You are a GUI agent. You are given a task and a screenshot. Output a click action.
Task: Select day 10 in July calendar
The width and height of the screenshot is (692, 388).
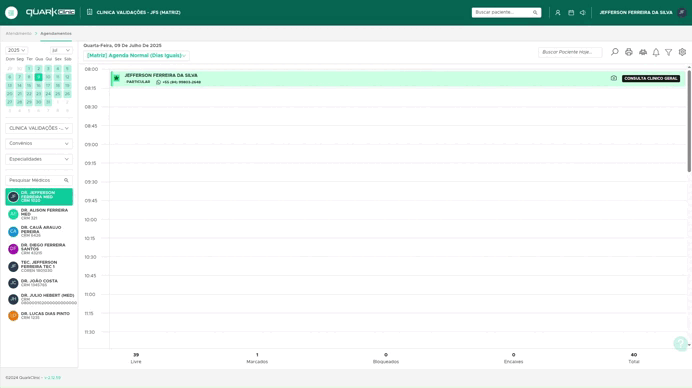pos(48,77)
